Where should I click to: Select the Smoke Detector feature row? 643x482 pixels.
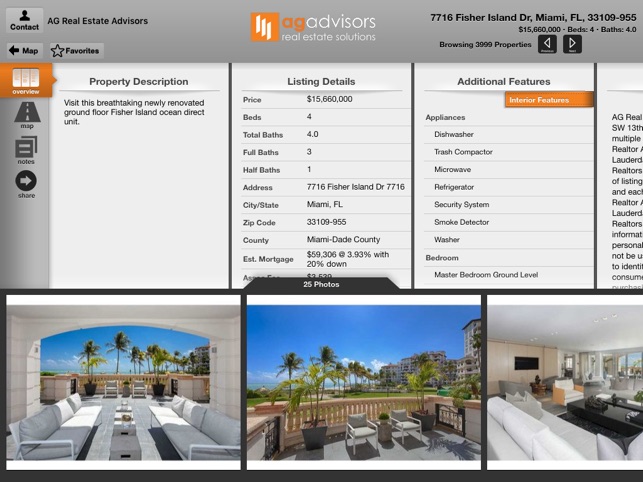click(508, 222)
